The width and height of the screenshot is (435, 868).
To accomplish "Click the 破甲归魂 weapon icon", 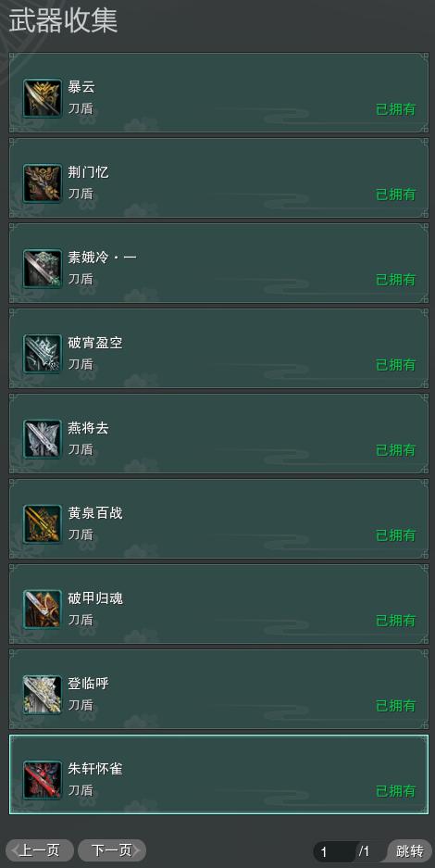I will pyautogui.click(x=43, y=610).
